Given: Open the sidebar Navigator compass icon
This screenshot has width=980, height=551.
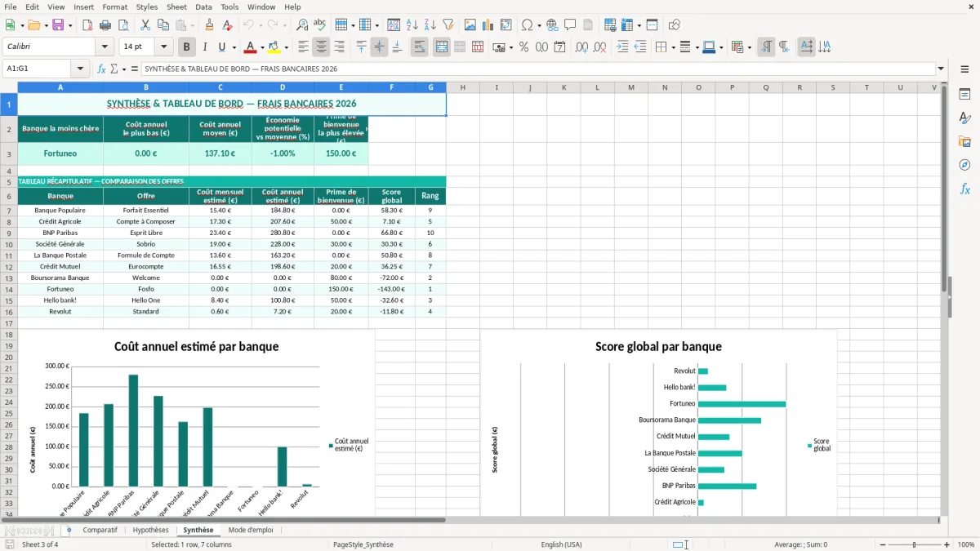Looking at the screenshot, I should tap(964, 165).
